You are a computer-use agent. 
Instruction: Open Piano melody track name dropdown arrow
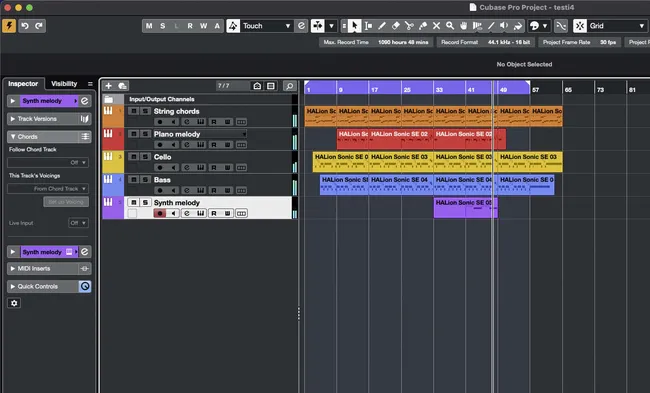pos(244,134)
